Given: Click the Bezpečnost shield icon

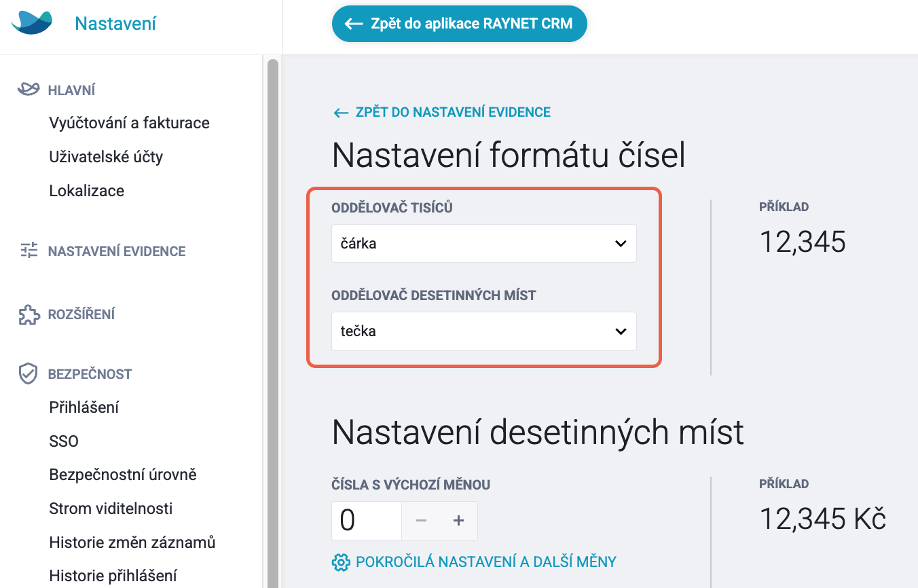Looking at the screenshot, I should pos(28,373).
